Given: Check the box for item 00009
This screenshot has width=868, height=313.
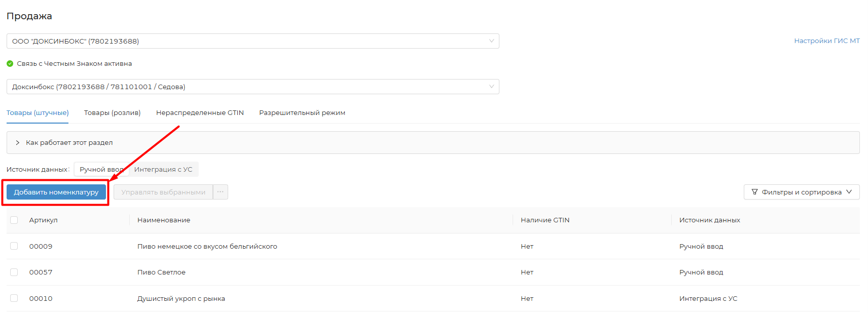Looking at the screenshot, I should click(14, 246).
